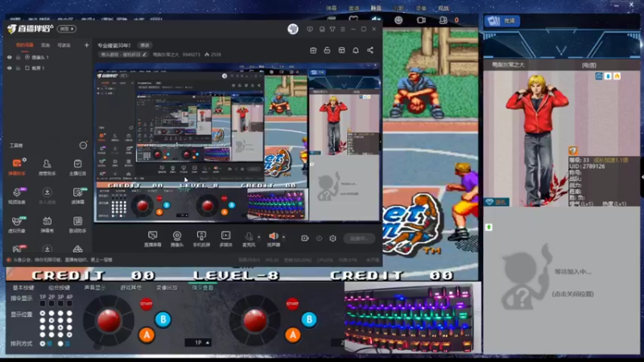Open the 虚拟形象 tool
This screenshot has height=362, width=644.
point(16,224)
